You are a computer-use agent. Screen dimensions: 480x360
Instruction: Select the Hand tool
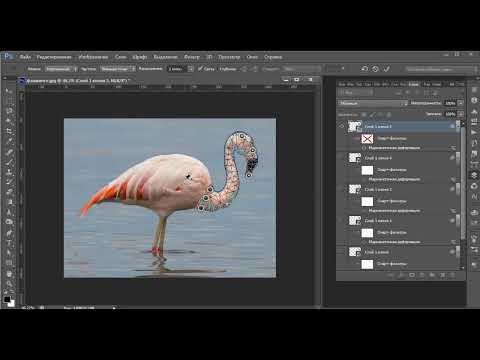click(9, 274)
